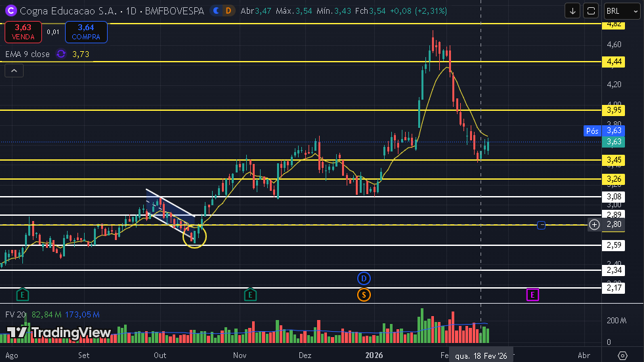
Task: Click the blue D dividend marker
Action: pos(364,279)
